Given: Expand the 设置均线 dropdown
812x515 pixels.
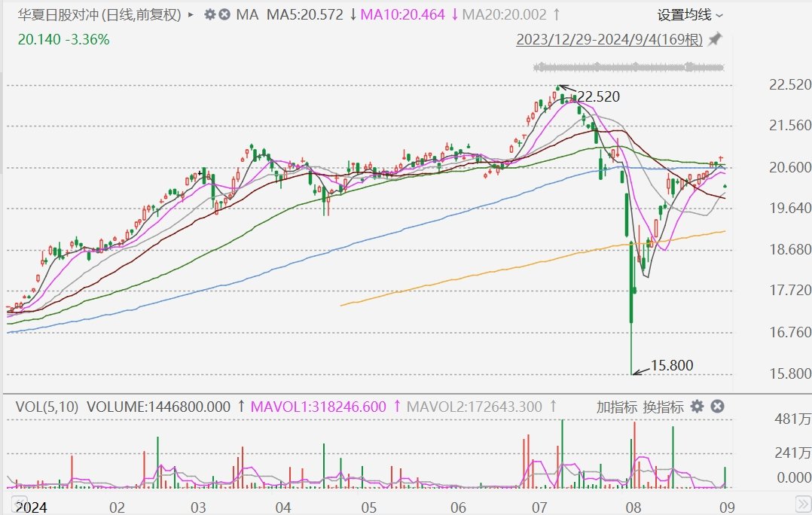Looking at the screenshot, I should pos(689,14).
